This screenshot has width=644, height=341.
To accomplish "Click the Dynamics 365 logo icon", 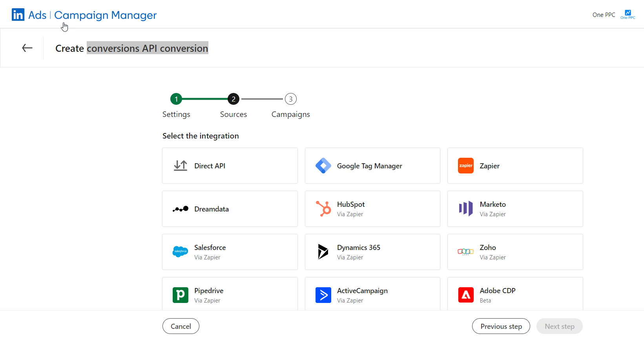I will pos(323,252).
